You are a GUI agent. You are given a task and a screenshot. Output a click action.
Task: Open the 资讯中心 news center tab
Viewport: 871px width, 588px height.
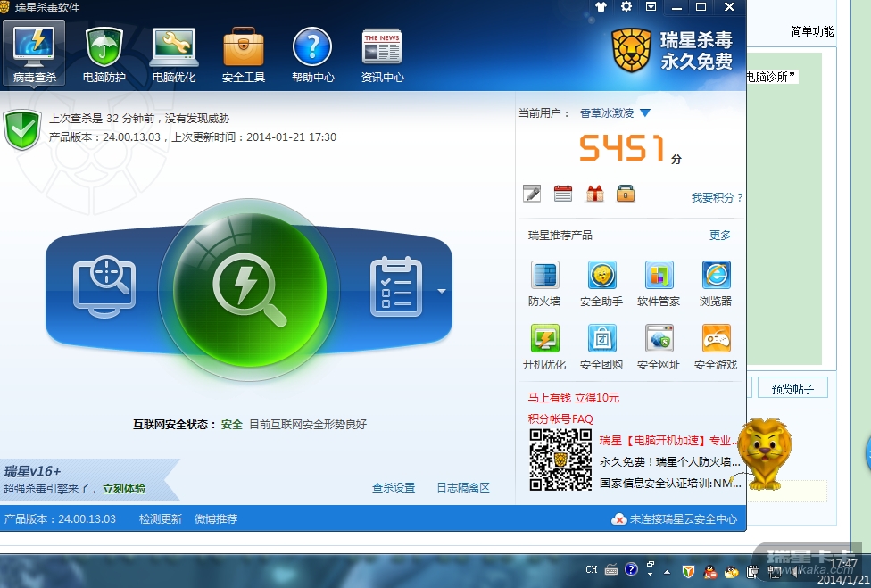click(x=382, y=54)
